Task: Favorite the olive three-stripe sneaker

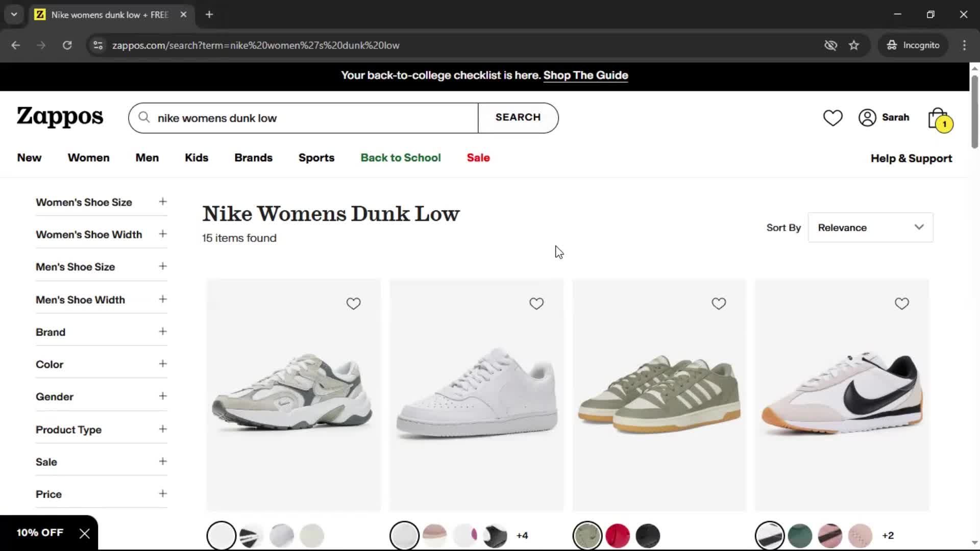Action: 719,304
